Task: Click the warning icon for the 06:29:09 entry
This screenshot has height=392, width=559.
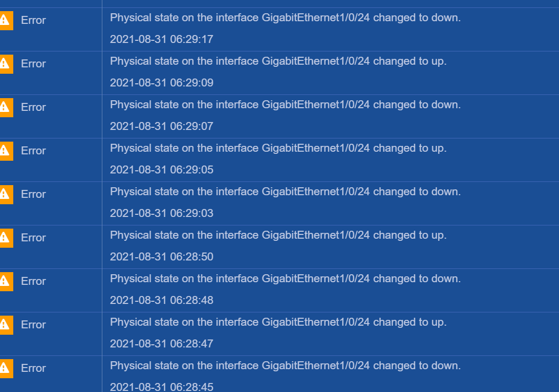Action: pyautogui.click(x=5, y=64)
